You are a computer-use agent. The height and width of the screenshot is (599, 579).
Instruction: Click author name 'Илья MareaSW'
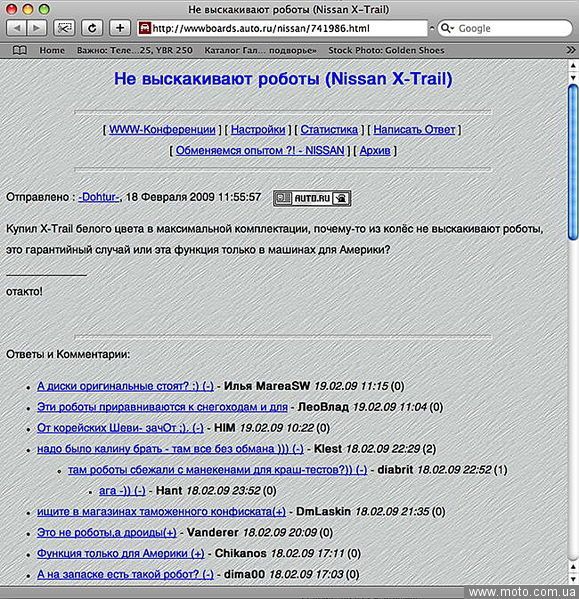pyautogui.click(x=267, y=386)
